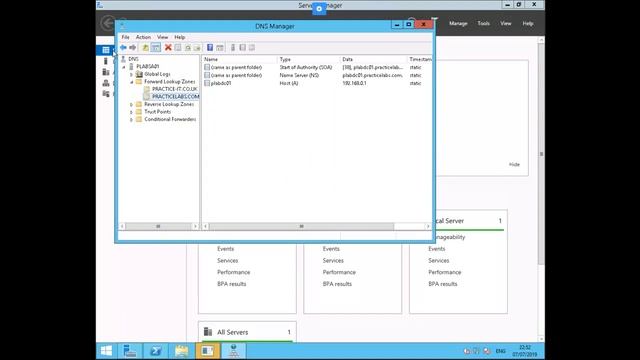Open the All Servers tile heading
Viewport: 640px width, 360px height.
point(232,332)
